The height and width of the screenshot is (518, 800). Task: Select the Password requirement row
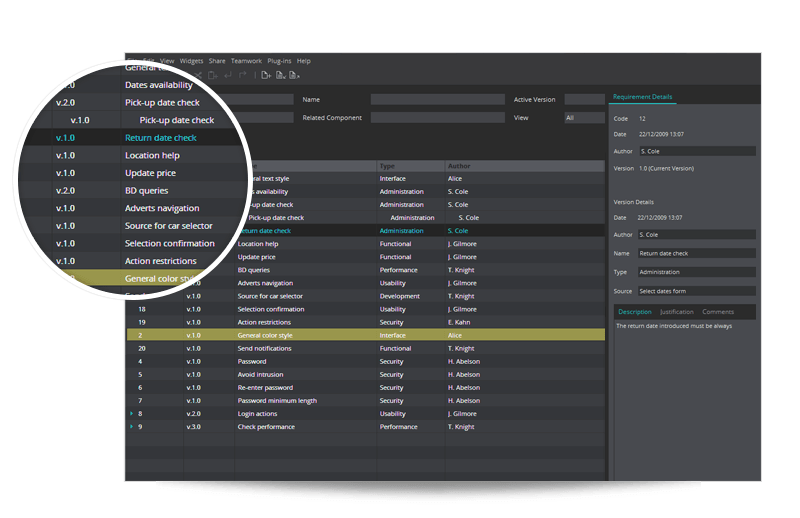click(x=366, y=361)
